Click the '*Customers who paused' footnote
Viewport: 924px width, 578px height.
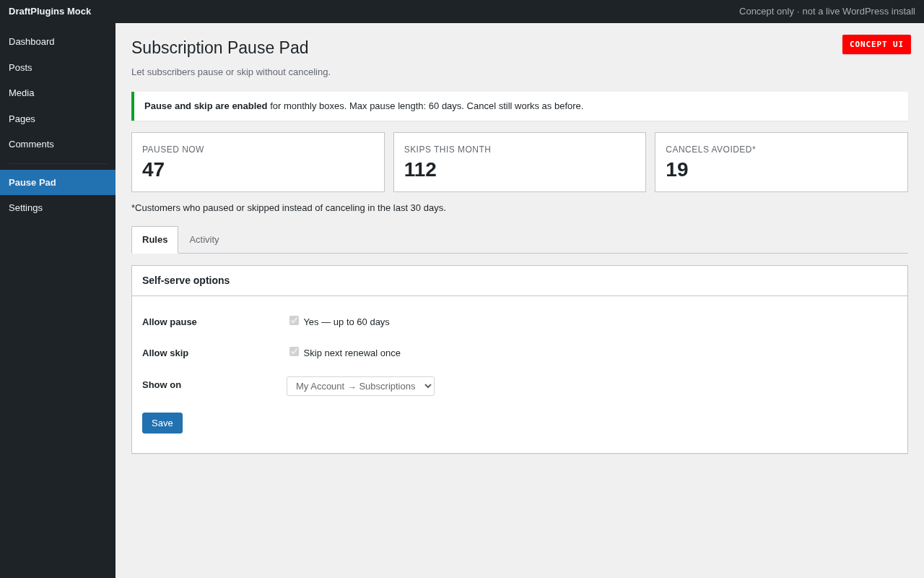click(x=289, y=208)
